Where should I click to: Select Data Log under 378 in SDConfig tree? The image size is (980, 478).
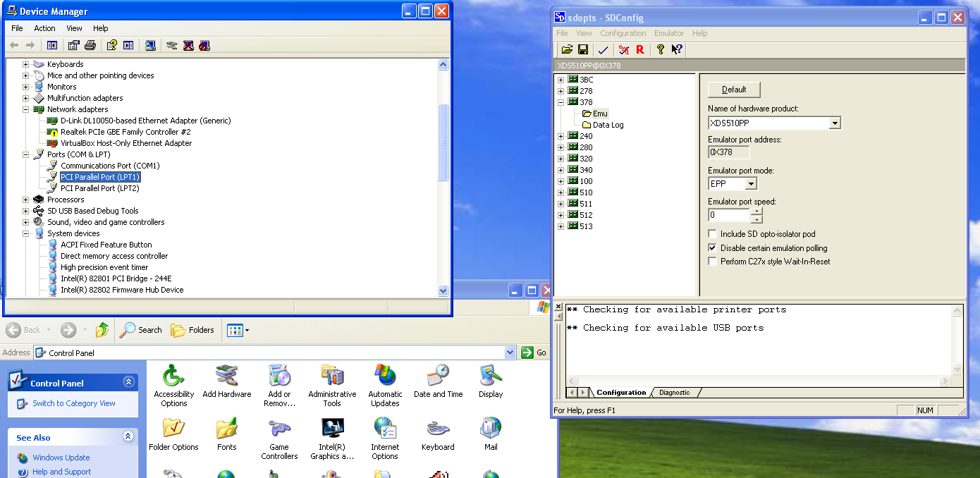[x=608, y=125]
